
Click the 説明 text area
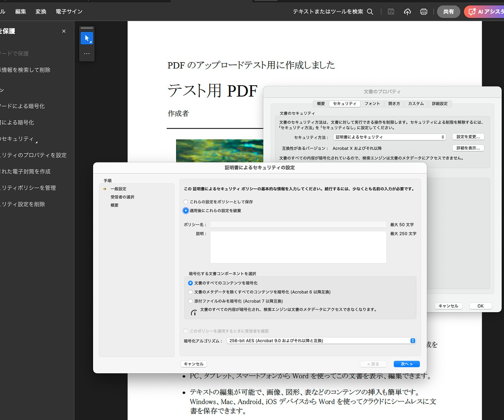click(298, 247)
